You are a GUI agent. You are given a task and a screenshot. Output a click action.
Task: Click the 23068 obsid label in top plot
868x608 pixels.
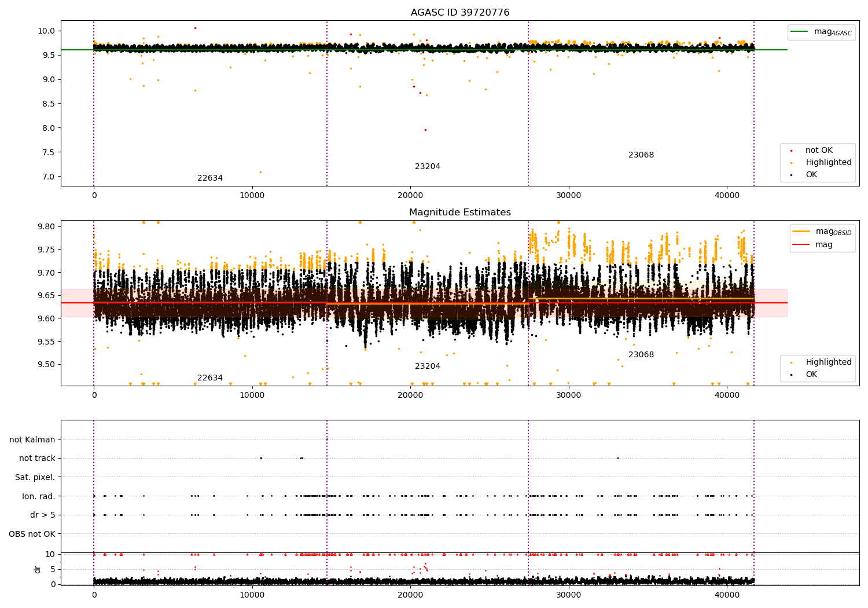coord(641,155)
